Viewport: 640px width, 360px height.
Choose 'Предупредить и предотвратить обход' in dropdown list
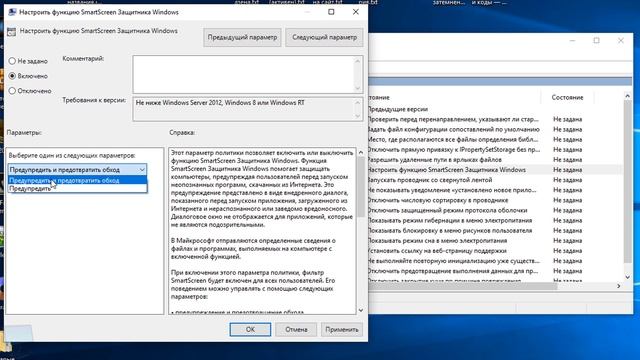(78, 180)
